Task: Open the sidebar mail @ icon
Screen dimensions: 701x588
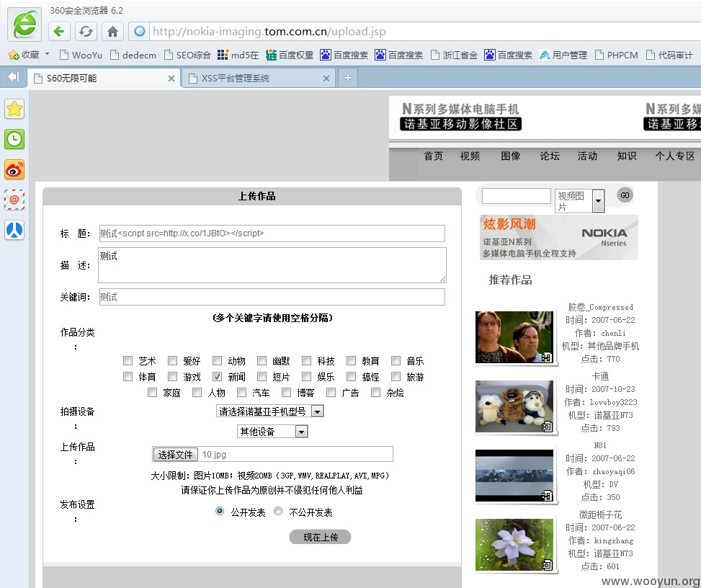Action: pos(14,200)
